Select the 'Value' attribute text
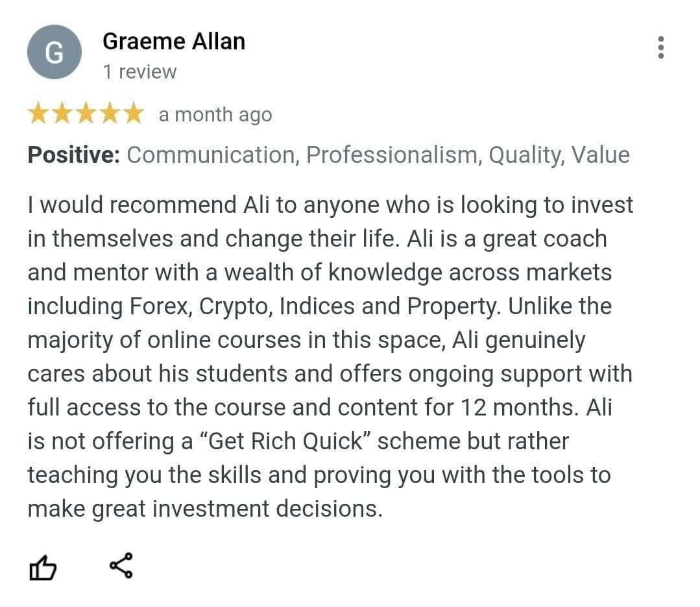The height and width of the screenshot is (607, 700). (600, 155)
